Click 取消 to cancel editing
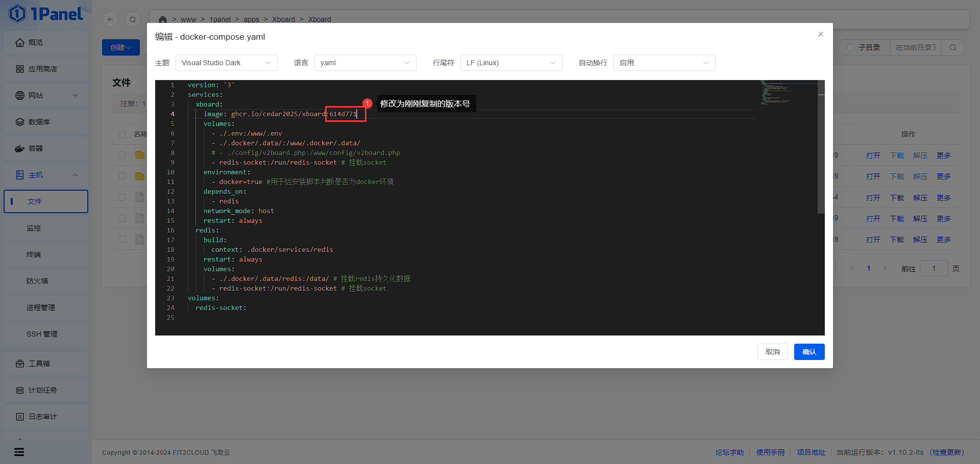The height and width of the screenshot is (464, 980). (773, 352)
